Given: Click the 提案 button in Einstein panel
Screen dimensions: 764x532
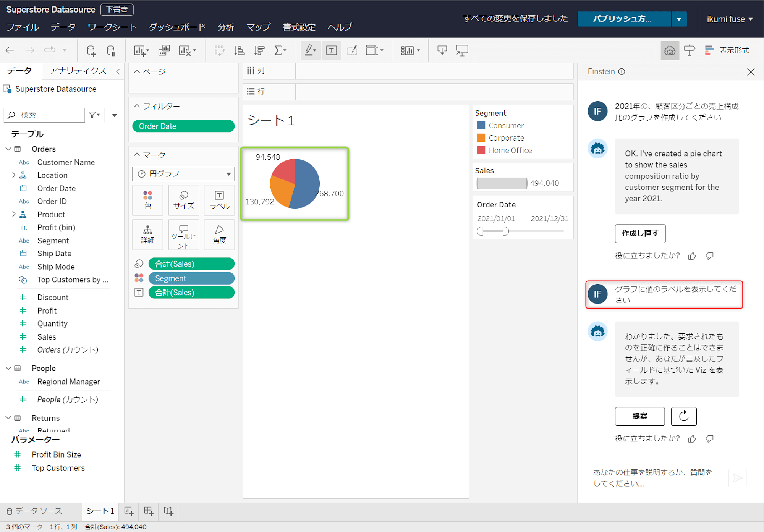Looking at the screenshot, I should pyautogui.click(x=639, y=416).
